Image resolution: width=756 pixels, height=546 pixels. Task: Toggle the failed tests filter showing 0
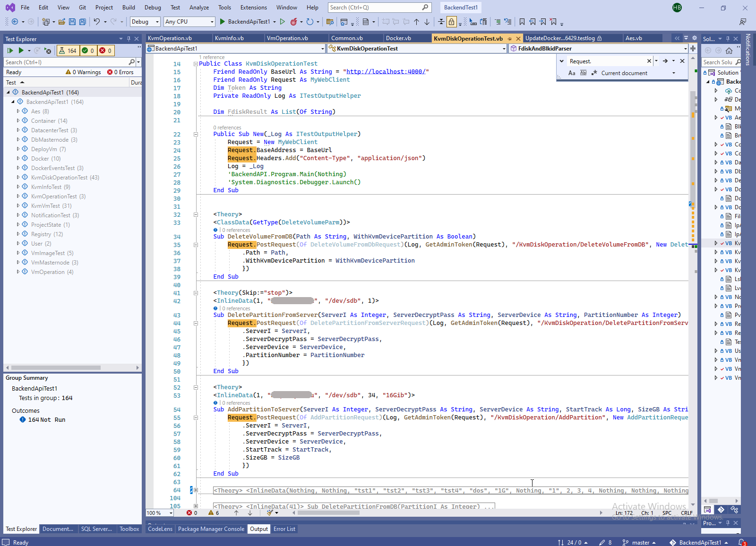click(105, 51)
